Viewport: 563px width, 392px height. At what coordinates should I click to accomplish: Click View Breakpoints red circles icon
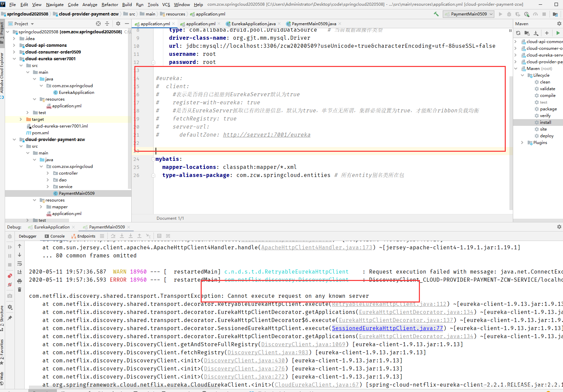point(10,276)
